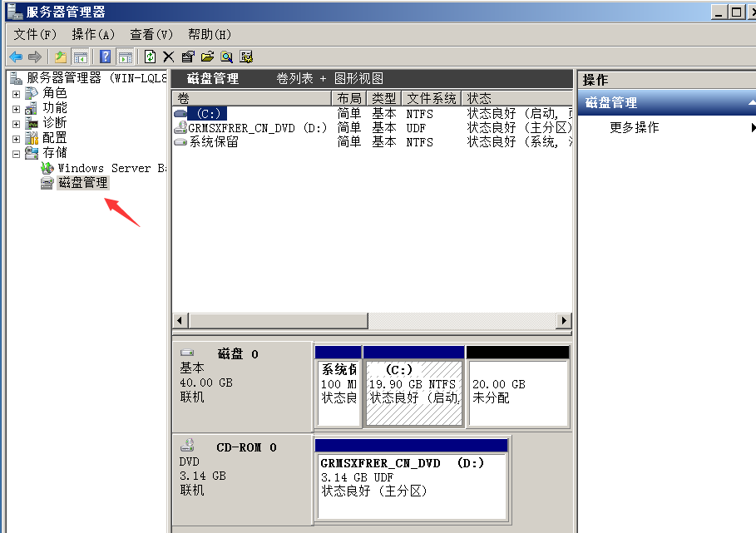Select the (C:) volume row in list
The height and width of the screenshot is (533, 756).
[x=373, y=113]
